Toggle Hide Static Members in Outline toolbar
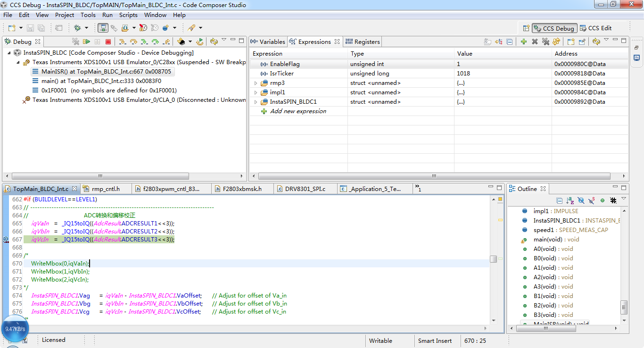This screenshot has height=348, width=644. pyautogui.click(x=592, y=200)
